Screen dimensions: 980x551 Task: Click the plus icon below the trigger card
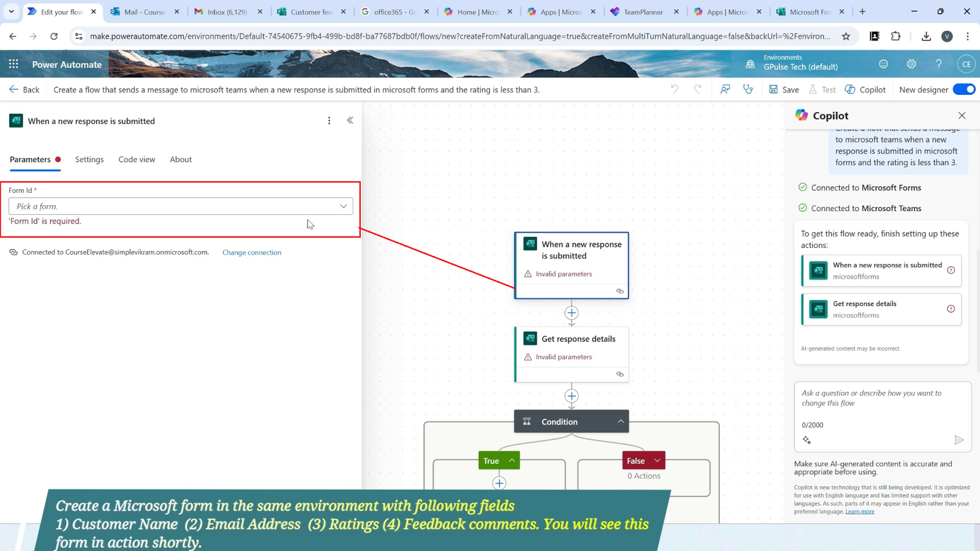(x=571, y=313)
